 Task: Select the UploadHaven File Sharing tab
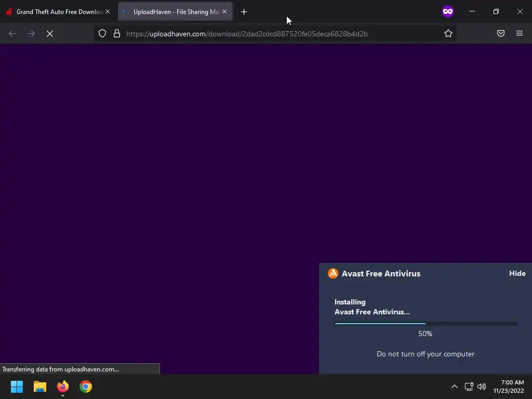(176, 11)
